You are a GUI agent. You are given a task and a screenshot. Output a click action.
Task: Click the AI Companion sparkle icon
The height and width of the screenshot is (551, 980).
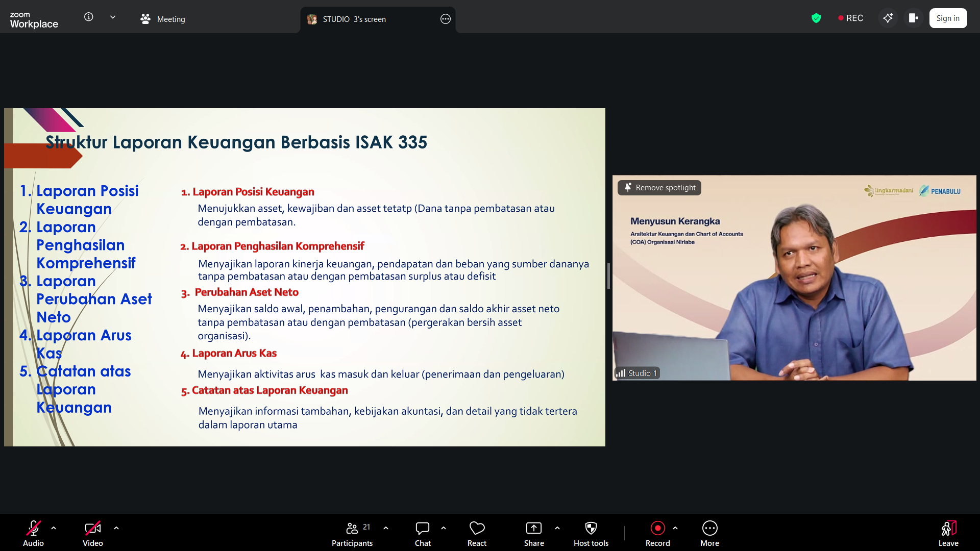click(x=888, y=18)
